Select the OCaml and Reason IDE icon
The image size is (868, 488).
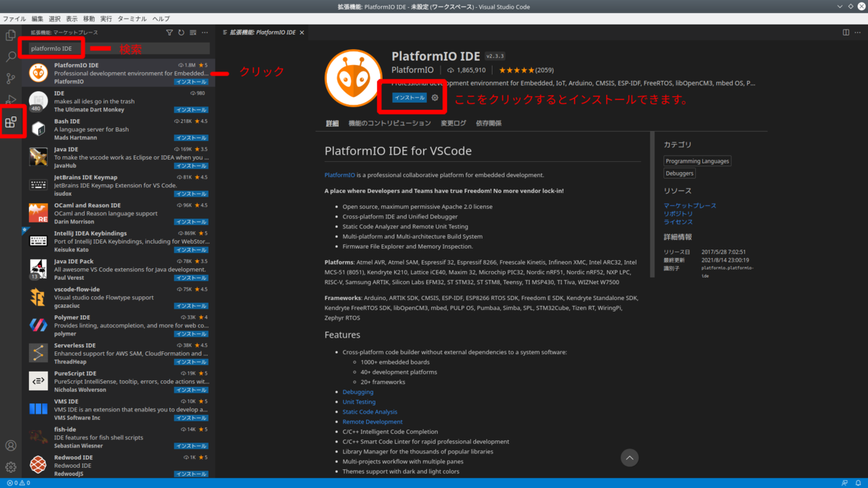pos(38,213)
